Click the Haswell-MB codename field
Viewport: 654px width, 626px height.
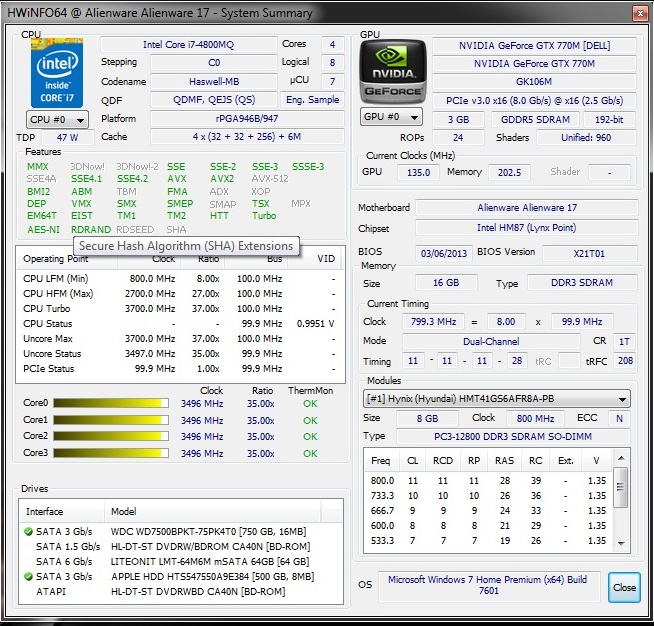pyautogui.click(x=214, y=81)
